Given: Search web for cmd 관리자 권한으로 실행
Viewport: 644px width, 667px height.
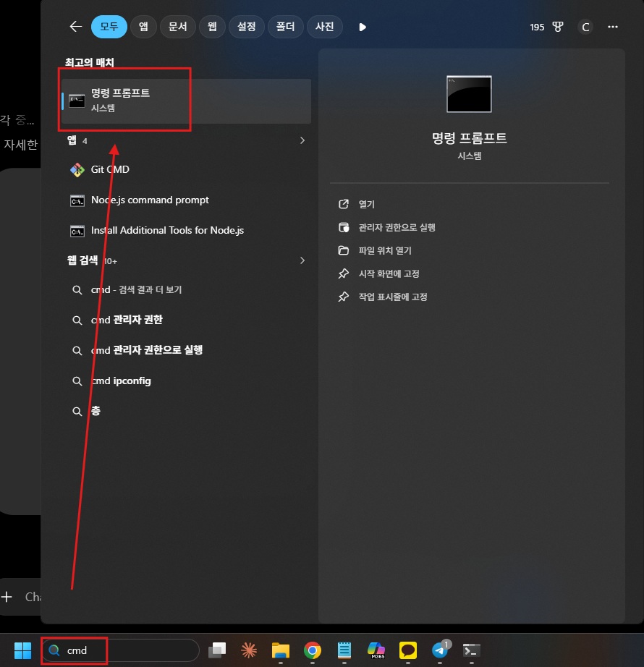Looking at the screenshot, I should [x=186, y=350].
